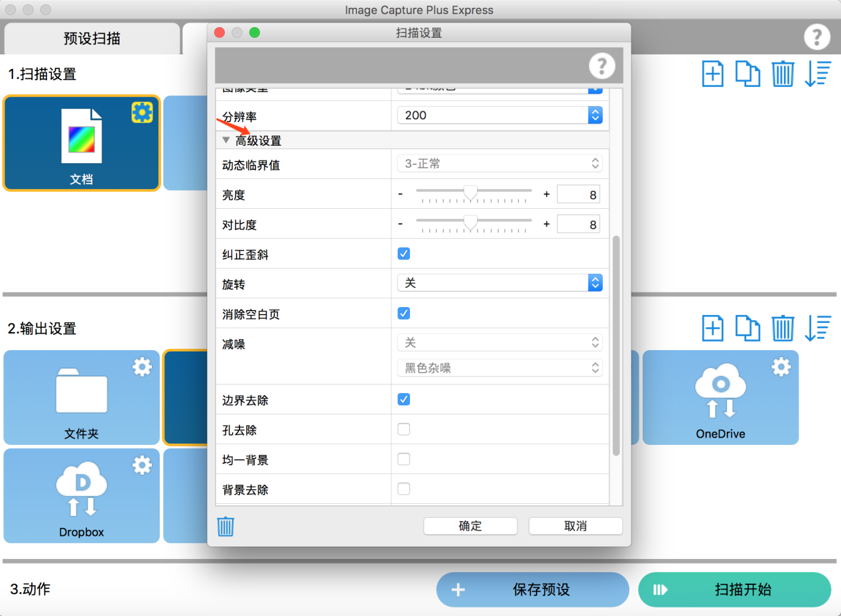Select the OneDrive cloud output icon
This screenshot has width=841, height=616.
tap(720, 391)
